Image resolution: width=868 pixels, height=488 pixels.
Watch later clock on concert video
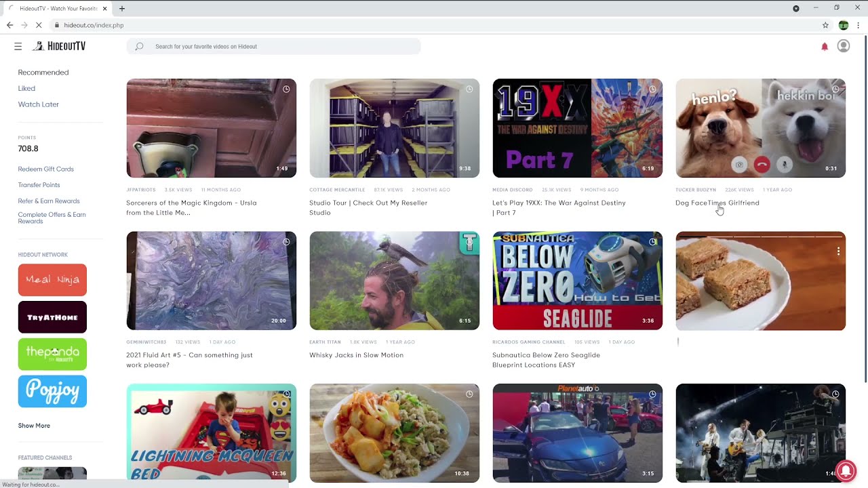[x=835, y=394]
